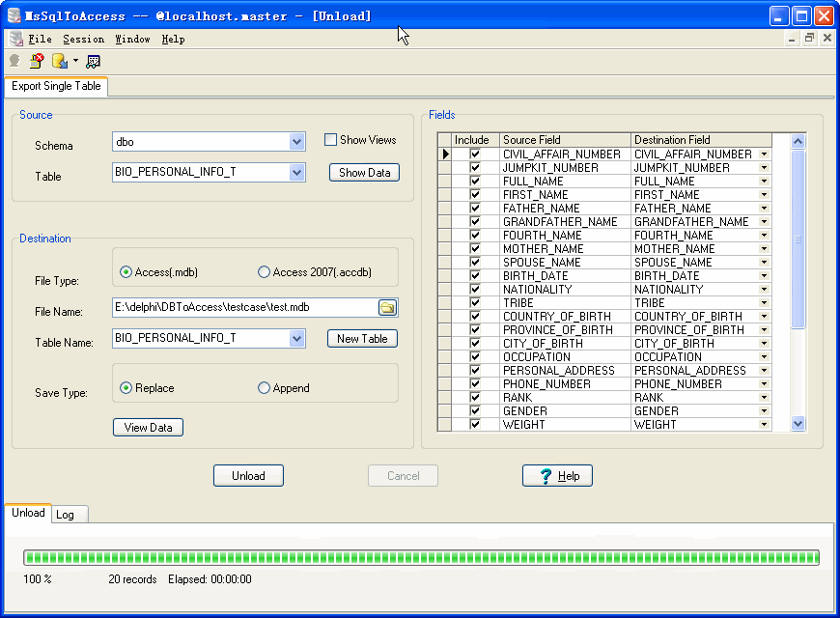Browse for file with folder icon
This screenshot has width=840, height=618.
[x=387, y=308]
